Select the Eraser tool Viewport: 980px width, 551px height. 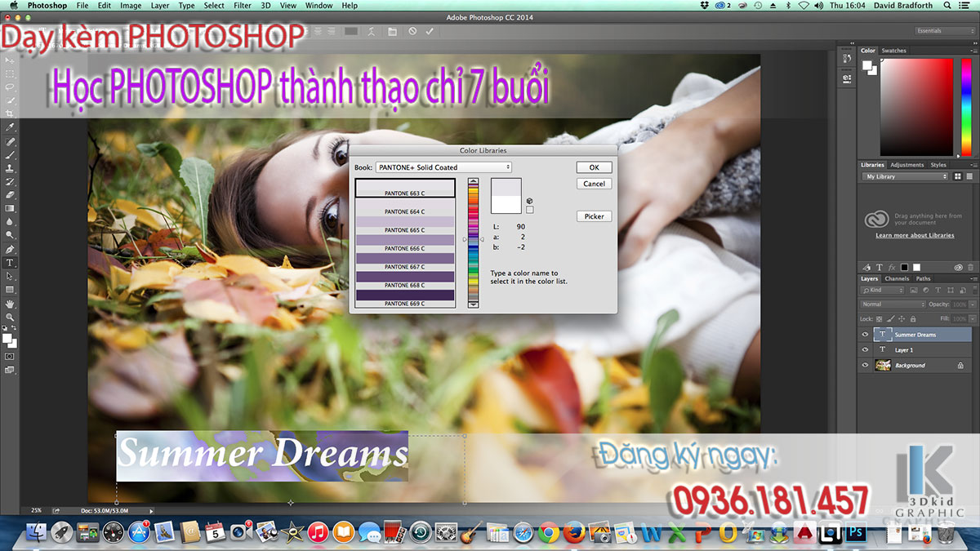(x=10, y=195)
